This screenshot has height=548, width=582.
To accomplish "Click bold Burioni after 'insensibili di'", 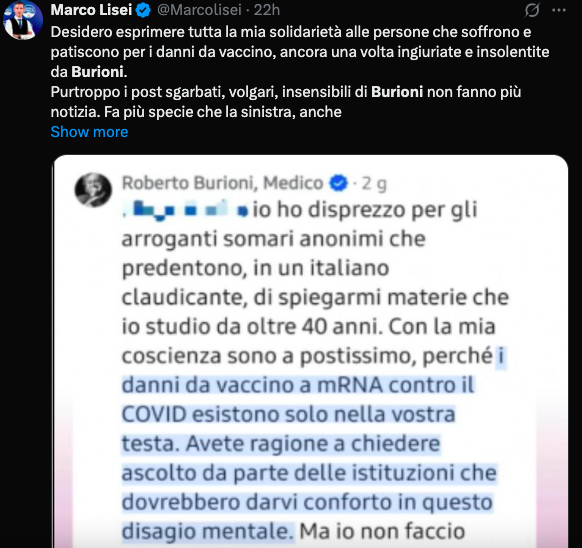I will (397, 92).
